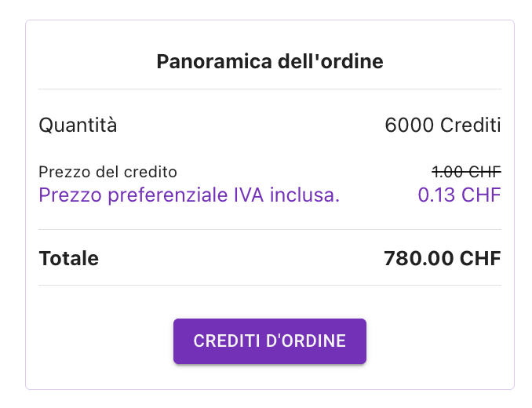This screenshot has width=532, height=408.
Task: Select the bold Totale label
Action: (68, 258)
